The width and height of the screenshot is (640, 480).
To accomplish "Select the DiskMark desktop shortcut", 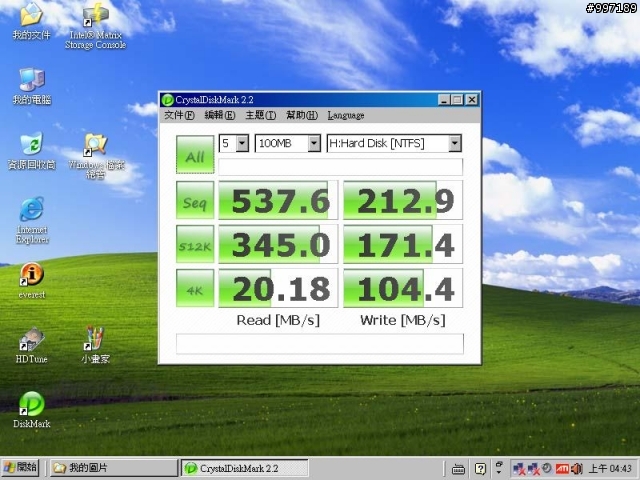I will click(32, 409).
